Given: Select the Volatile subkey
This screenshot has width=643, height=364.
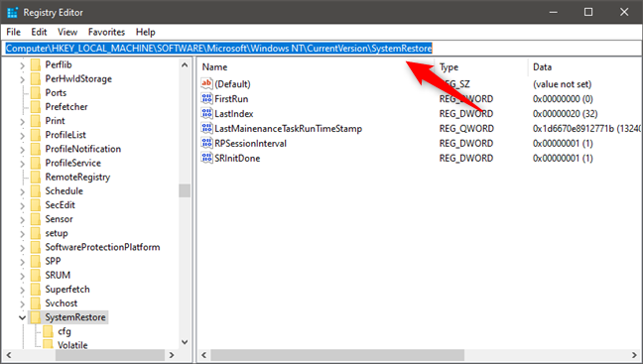Looking at the screenshot, I should (x=72, y=345).
